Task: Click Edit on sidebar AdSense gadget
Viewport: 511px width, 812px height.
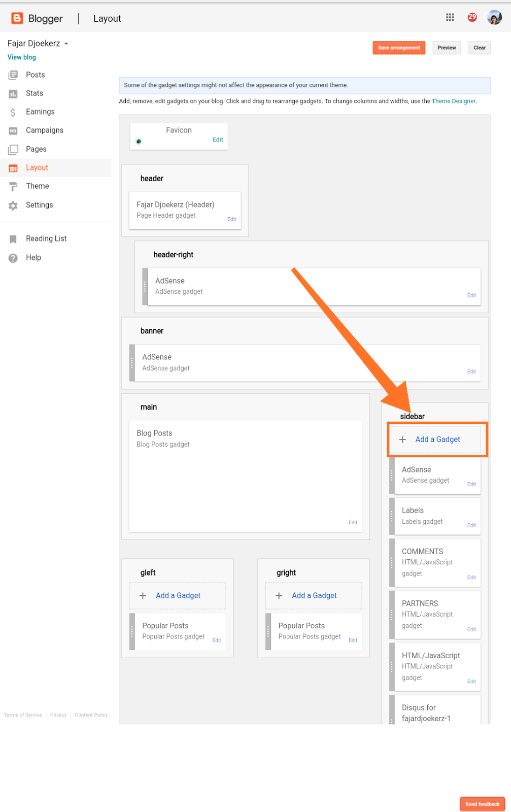Action: [471, 484]
